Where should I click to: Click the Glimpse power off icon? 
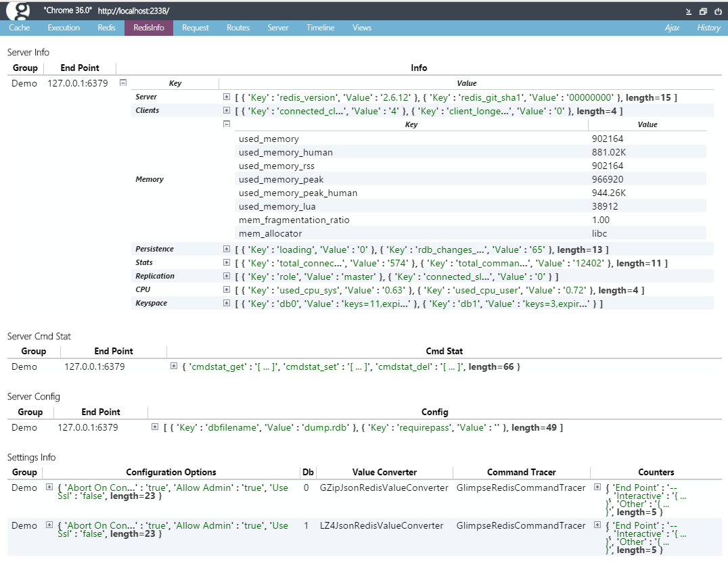pyautogui.click(x=718, y=11)
